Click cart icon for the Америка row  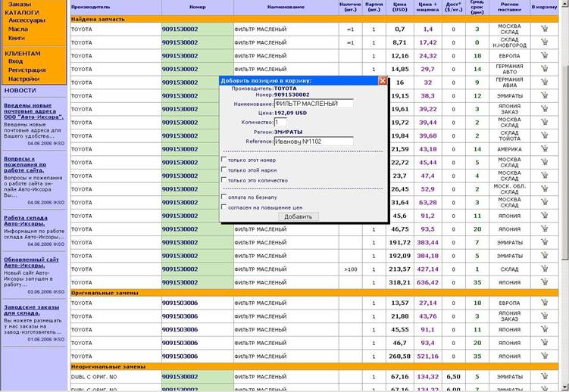[x=544, y=148]
